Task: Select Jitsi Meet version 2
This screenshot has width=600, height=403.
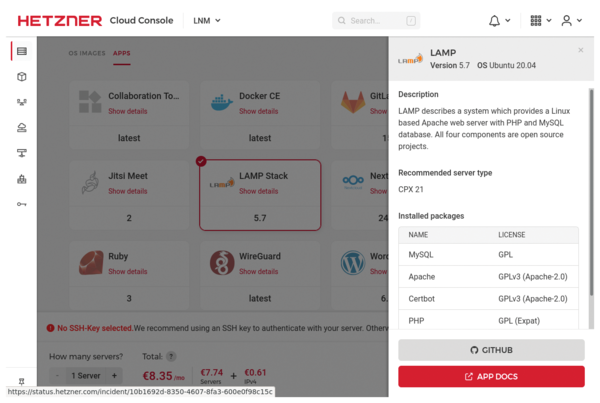Action: (x=129, y=218)
